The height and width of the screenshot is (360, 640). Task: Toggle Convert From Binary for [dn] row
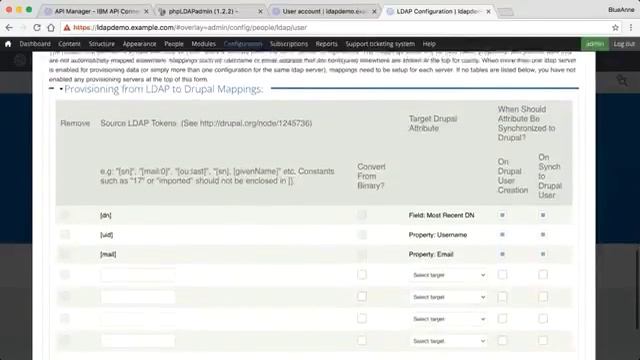click(362, 215)
